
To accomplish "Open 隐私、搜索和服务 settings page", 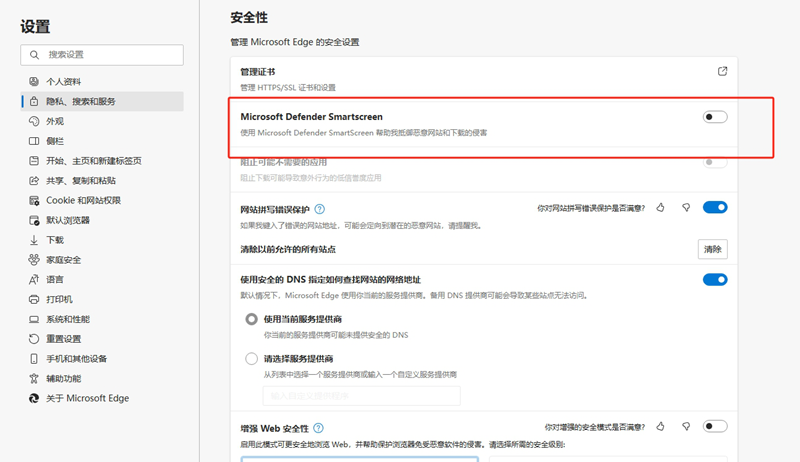I will pos(102,101).
